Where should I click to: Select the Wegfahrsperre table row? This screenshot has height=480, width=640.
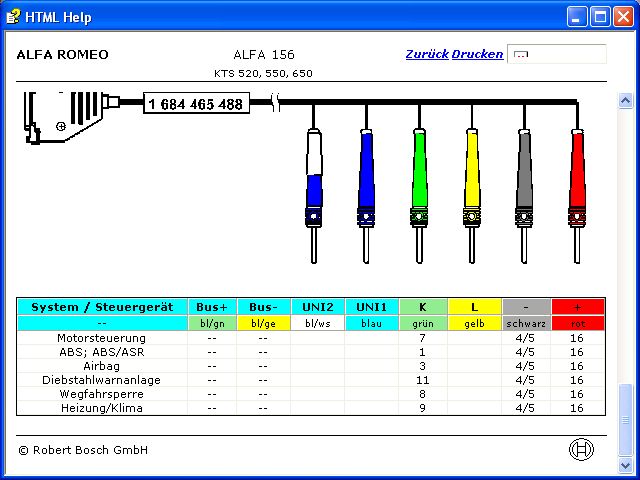pyautogui.click(x=102, y=394)
